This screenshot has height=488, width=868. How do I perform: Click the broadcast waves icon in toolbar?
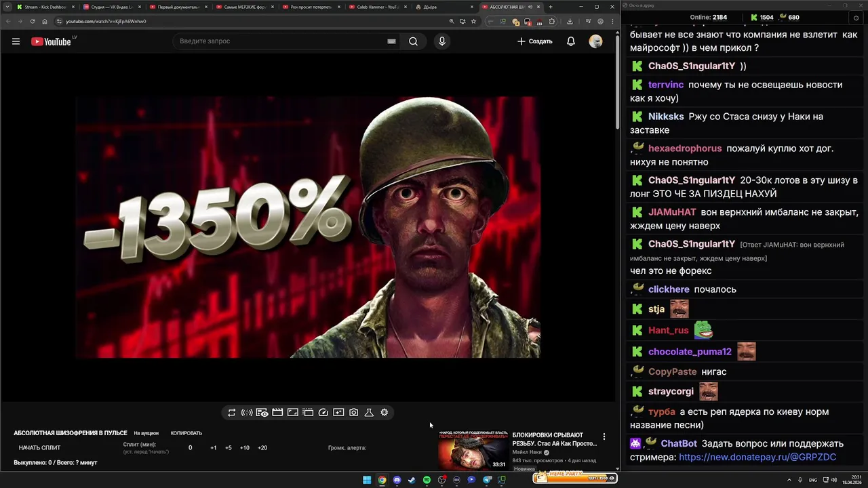point(247,412)
